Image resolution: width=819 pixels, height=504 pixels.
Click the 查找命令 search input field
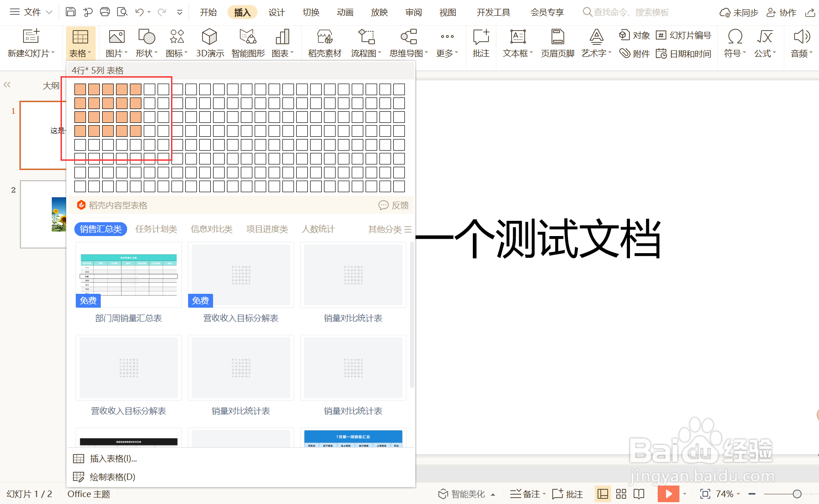632,12
